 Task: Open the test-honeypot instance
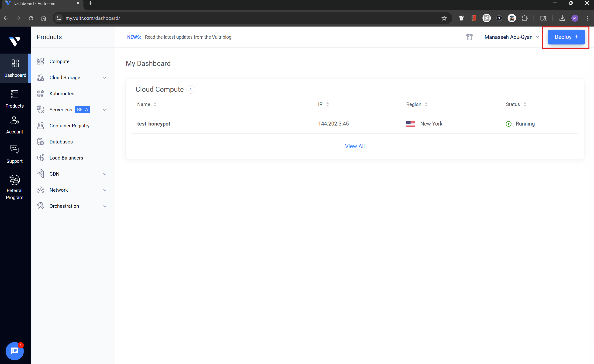pos(154,124)
